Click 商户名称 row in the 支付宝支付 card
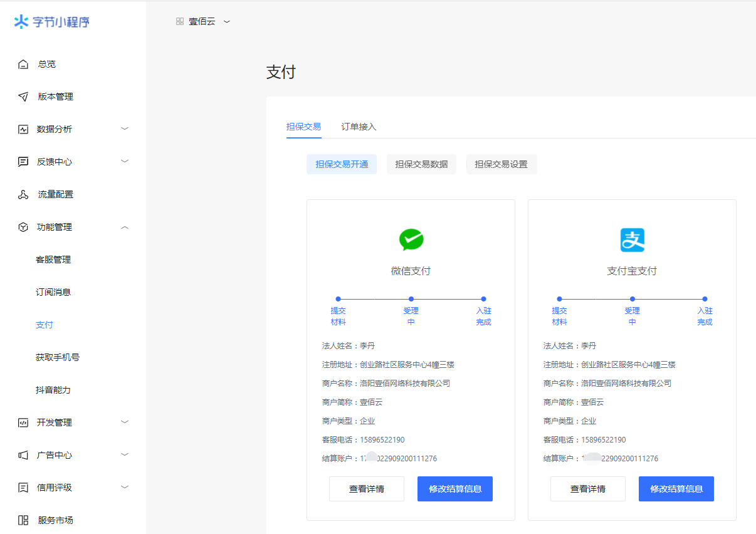The height and width of the screenshot is (534, 756). point(607,383)
